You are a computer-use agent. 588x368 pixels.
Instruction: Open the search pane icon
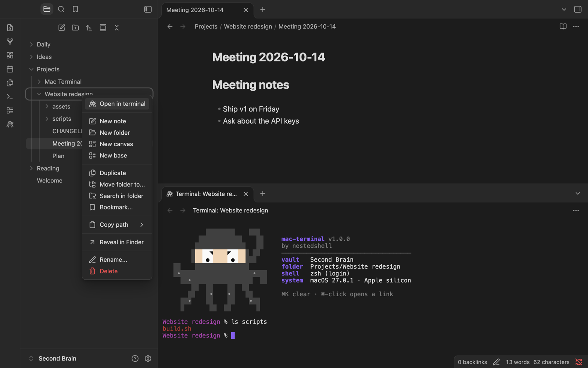pos(61,9)
